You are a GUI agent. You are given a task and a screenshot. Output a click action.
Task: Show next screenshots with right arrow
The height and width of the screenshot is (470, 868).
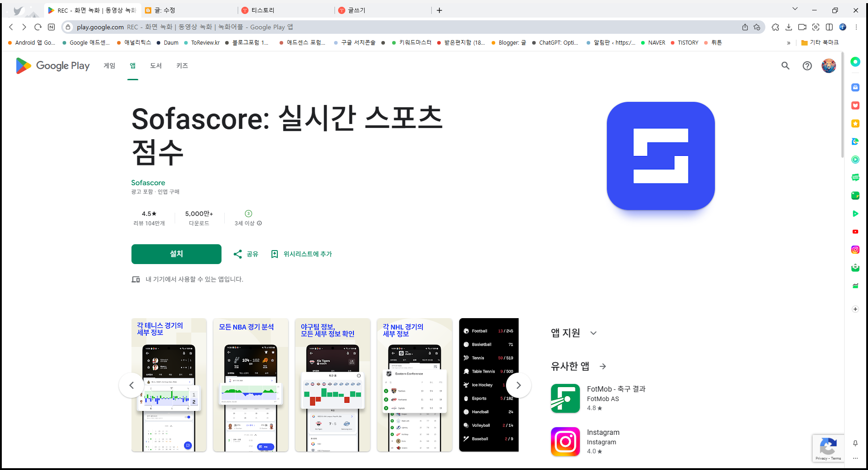[518, 385]
